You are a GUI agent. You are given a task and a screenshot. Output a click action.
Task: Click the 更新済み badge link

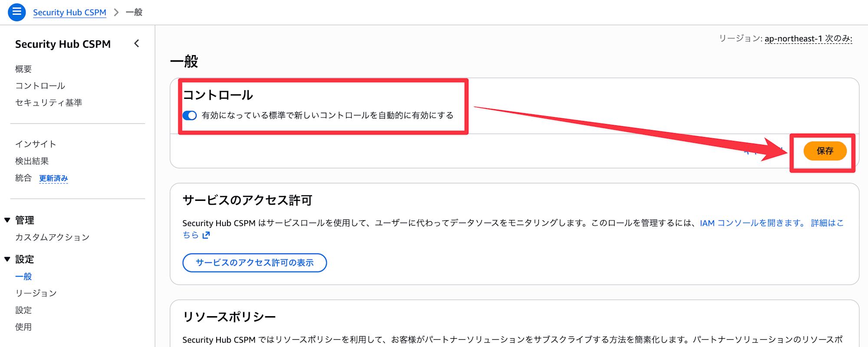click(53, 178)
